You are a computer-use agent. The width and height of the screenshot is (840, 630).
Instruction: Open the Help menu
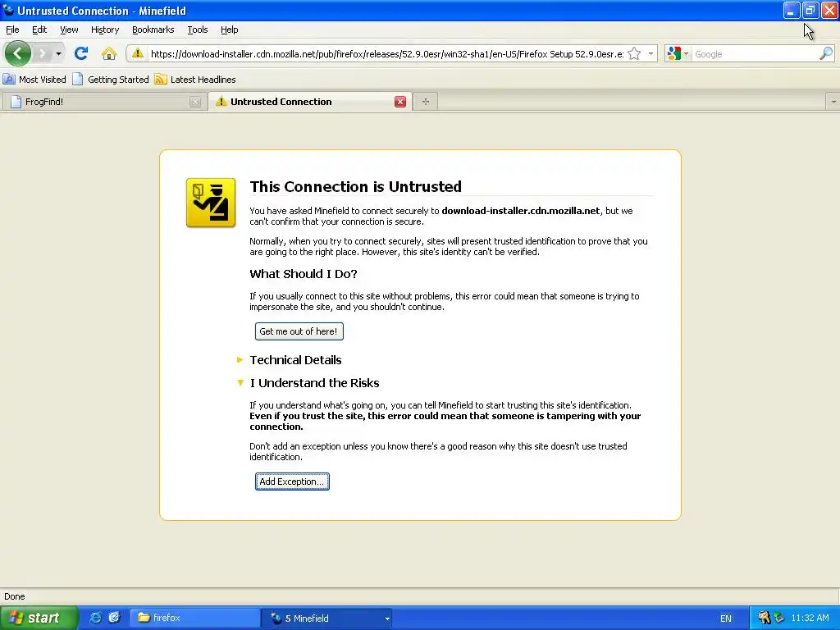(230, 30)
